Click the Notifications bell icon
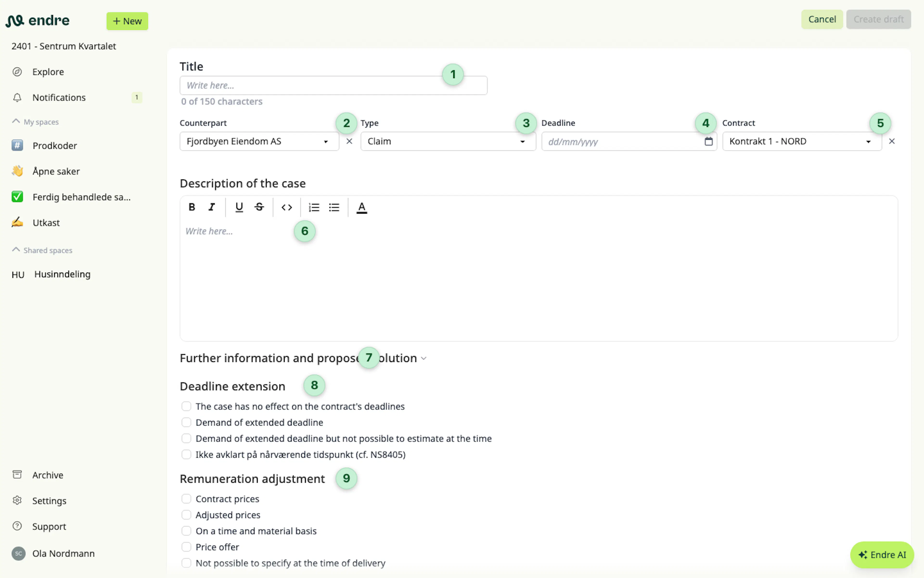The height and width of the screenshot is (578, 924). 17,98
